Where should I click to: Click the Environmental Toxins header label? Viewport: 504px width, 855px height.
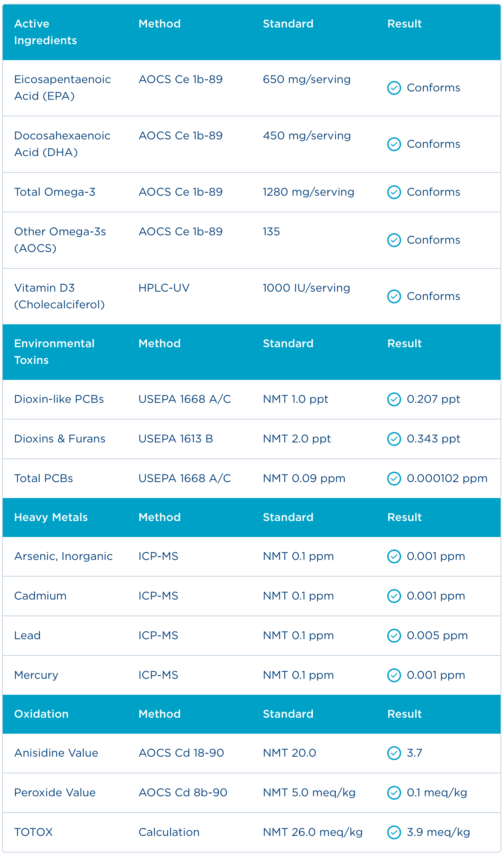[x=54, y=352]
